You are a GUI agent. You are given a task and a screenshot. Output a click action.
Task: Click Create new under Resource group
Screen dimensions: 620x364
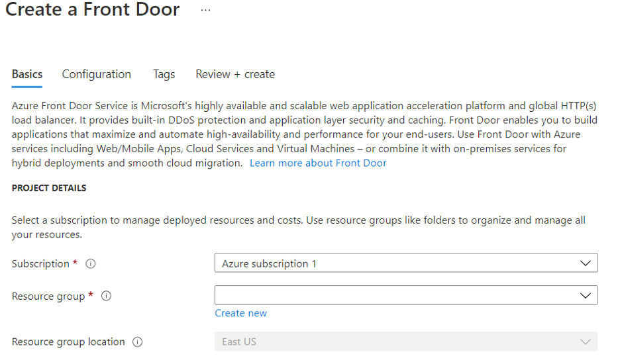tap(241, 313)
